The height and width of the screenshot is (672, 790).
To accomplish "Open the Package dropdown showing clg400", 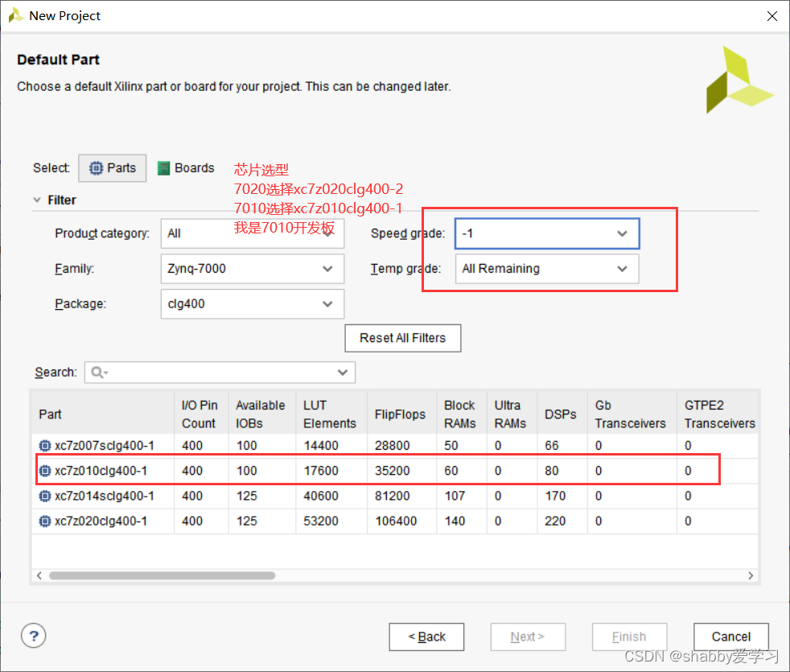I will point(253,303).
